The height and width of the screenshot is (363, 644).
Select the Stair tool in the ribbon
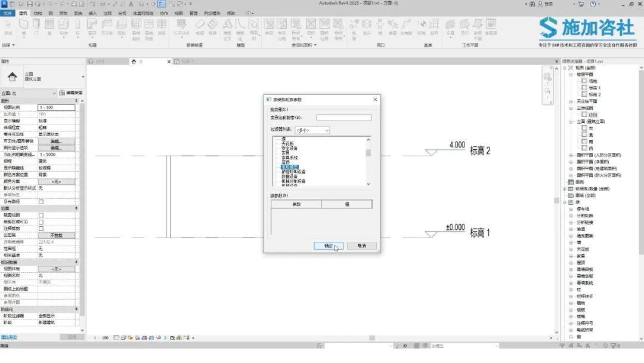pyautogui.click(x=212, y=27)
